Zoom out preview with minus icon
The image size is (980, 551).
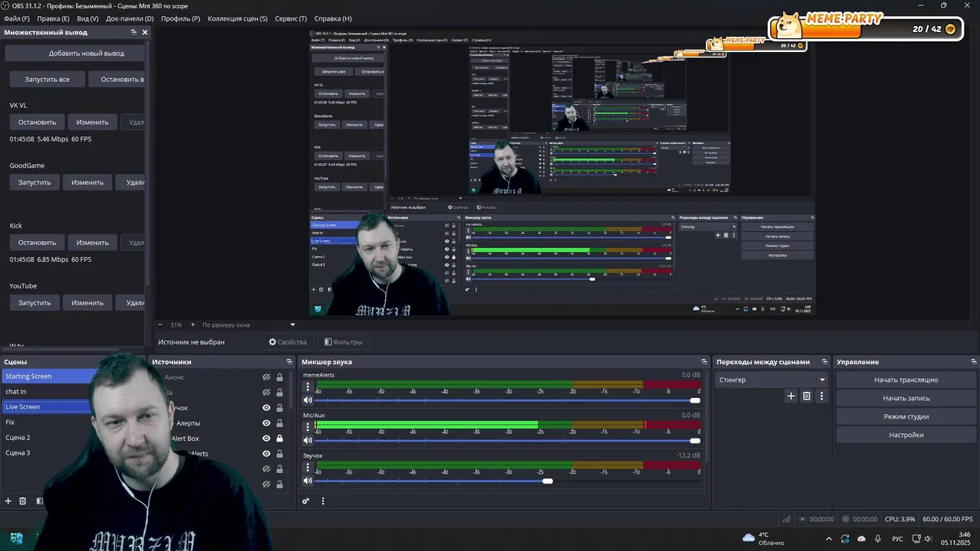pos(160,324)
